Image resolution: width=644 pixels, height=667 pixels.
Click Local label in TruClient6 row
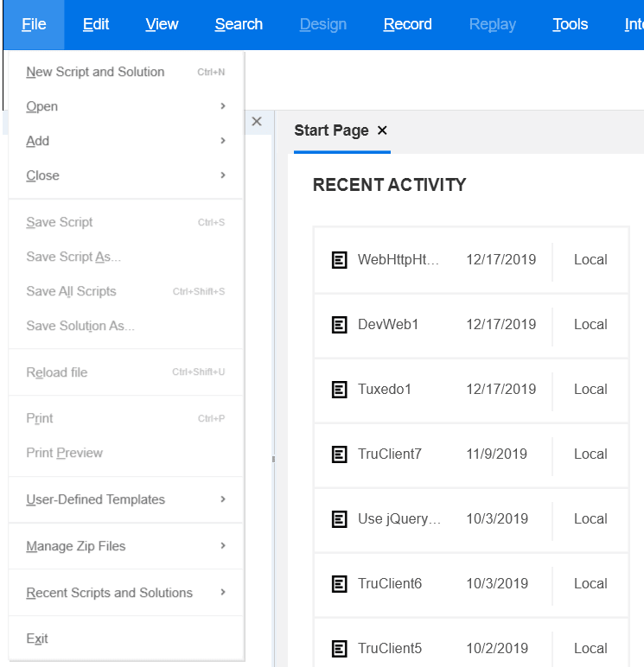point(590,584)
